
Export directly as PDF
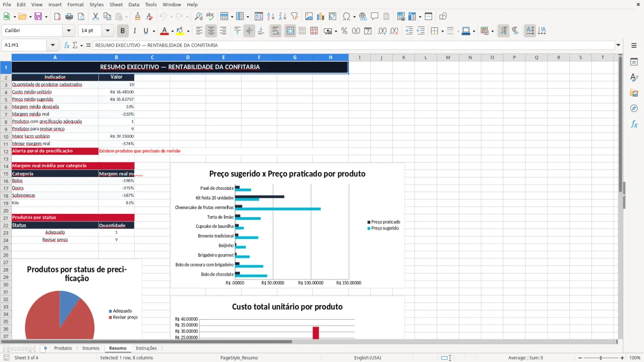click(x=57, y=17)
